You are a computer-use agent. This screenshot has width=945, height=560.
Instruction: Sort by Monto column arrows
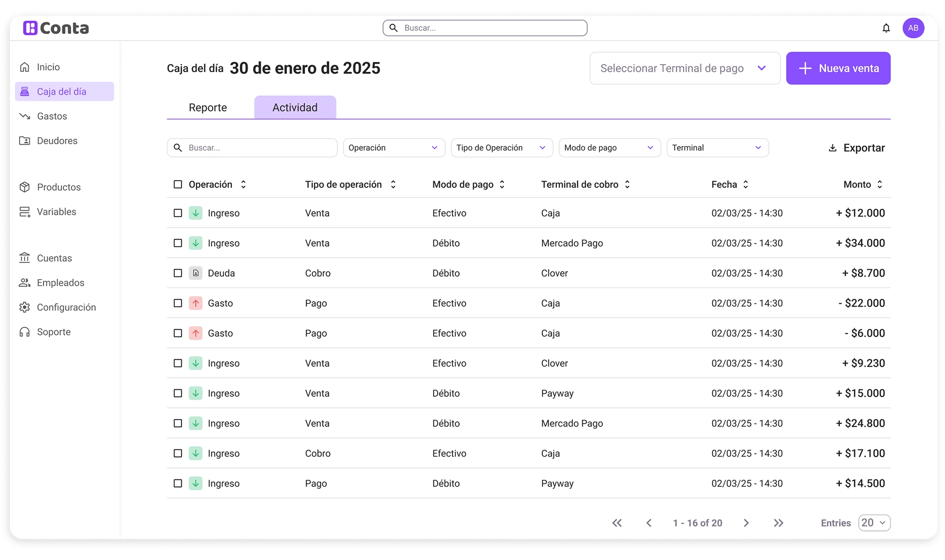[880, 185]
